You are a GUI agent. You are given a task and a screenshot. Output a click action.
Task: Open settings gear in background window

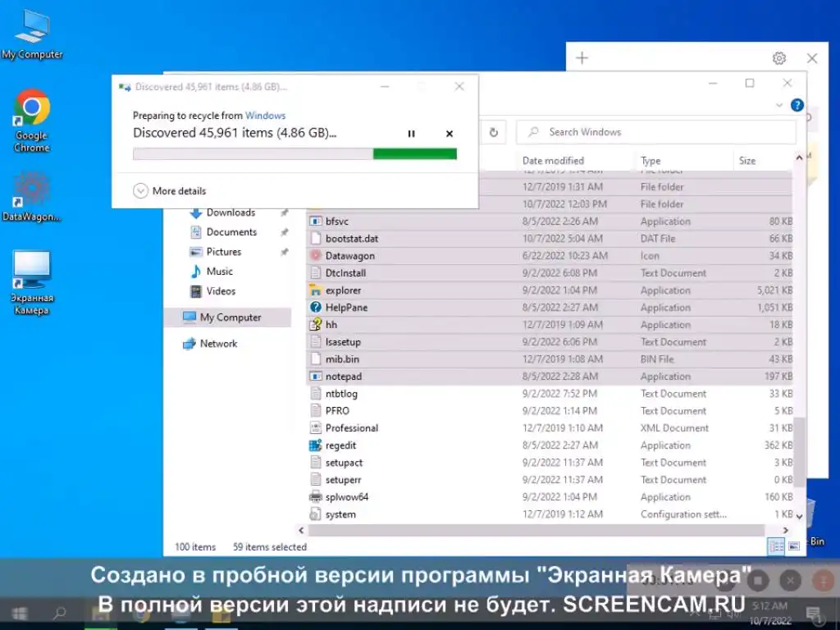(x=779, y=58)
